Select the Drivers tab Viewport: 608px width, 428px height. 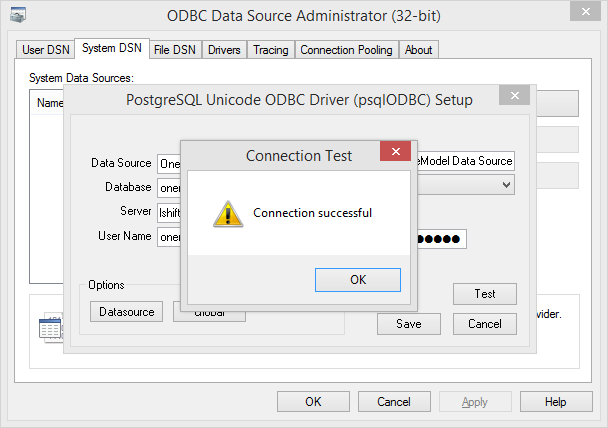(x=224, y=50)
